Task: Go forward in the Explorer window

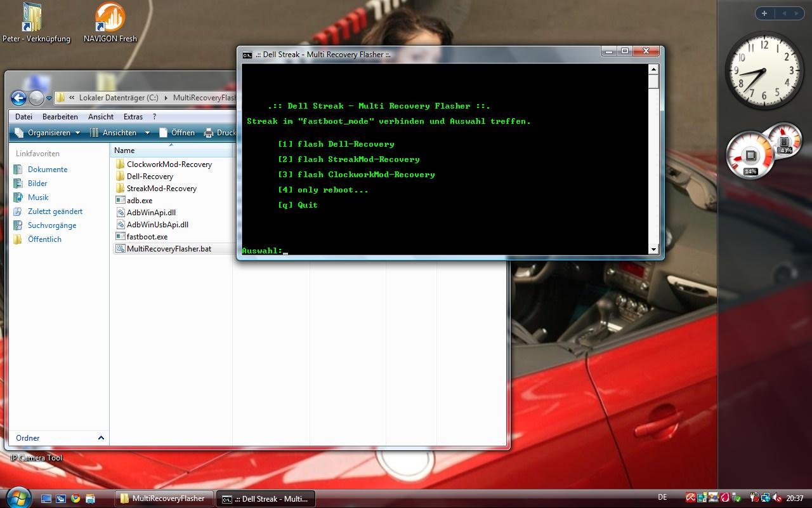Action: tap(36, 98)
